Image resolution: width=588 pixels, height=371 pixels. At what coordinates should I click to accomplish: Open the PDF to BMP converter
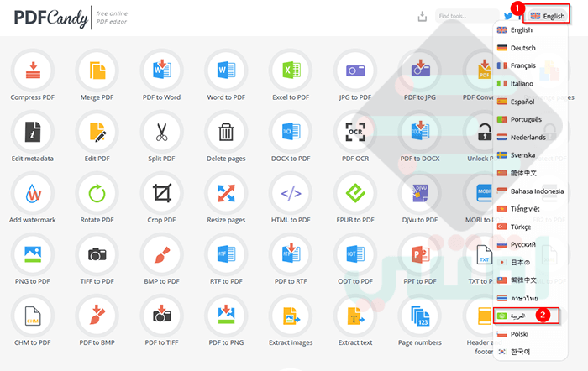click(x=97, y=316)
